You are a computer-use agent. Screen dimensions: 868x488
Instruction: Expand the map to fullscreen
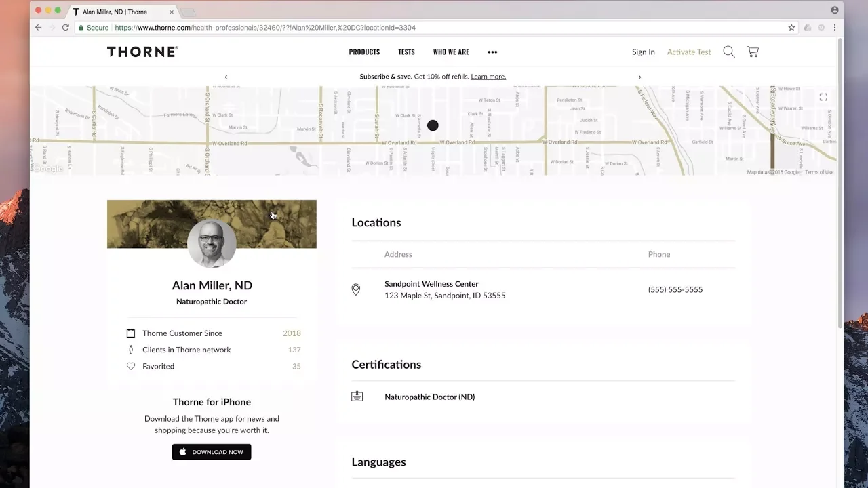coord(823,97)
